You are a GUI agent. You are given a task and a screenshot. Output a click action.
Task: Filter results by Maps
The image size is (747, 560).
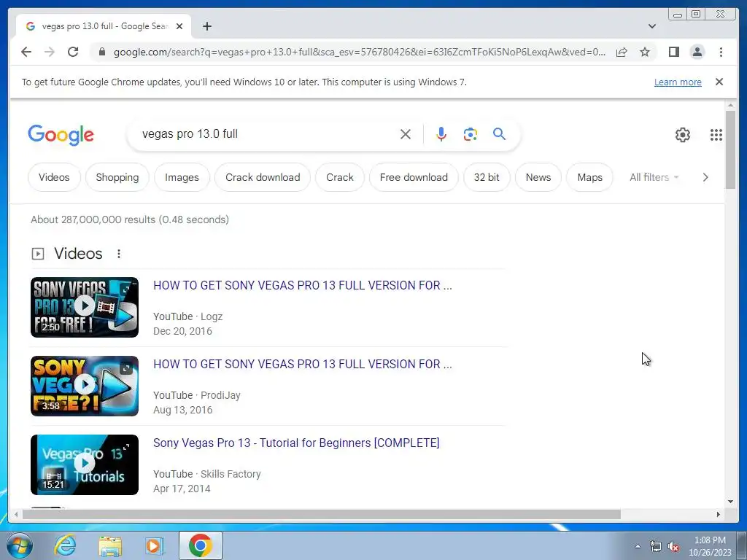point(589,177)
